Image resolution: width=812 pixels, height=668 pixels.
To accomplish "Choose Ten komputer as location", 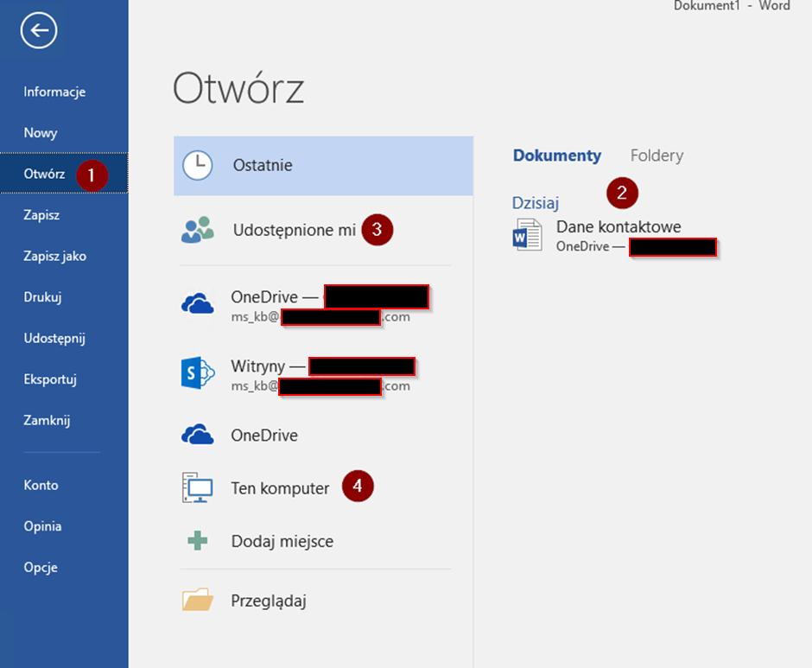I will click(323, 487).
